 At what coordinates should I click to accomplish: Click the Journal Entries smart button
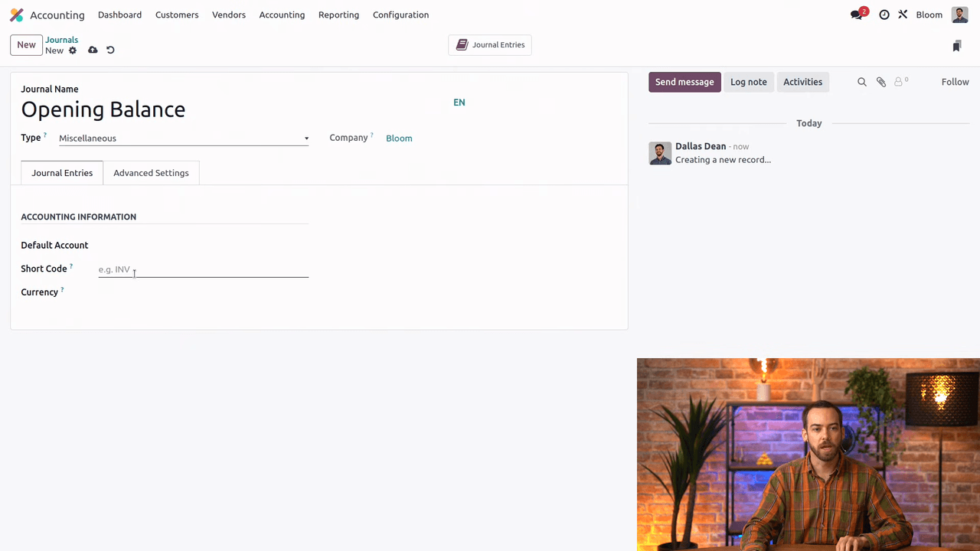click(490, 45)
